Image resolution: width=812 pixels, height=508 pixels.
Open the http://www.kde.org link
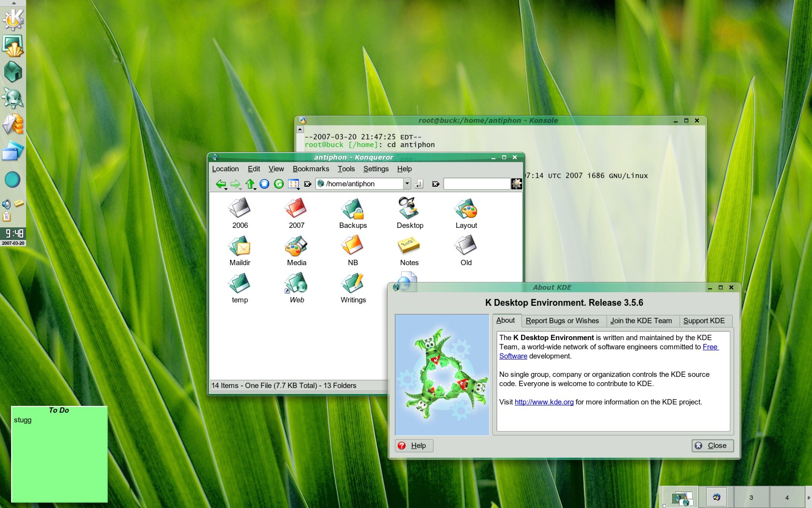click(x=544, y=402)
